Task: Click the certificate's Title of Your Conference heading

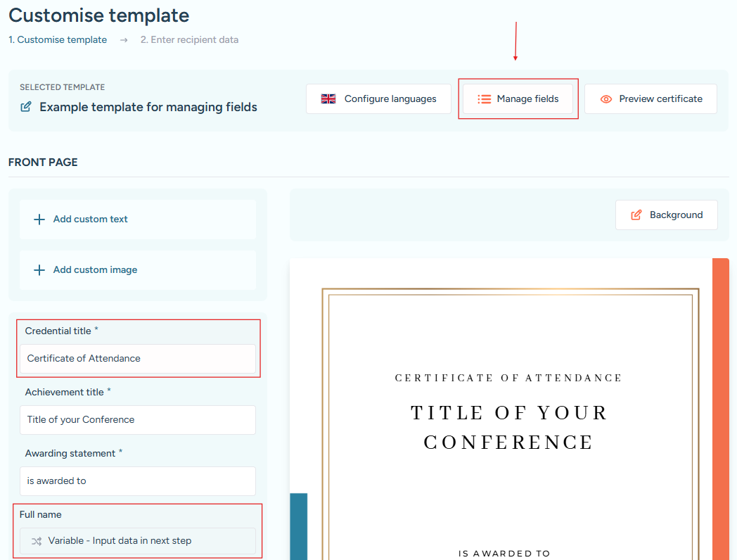Action: [509, 427]
